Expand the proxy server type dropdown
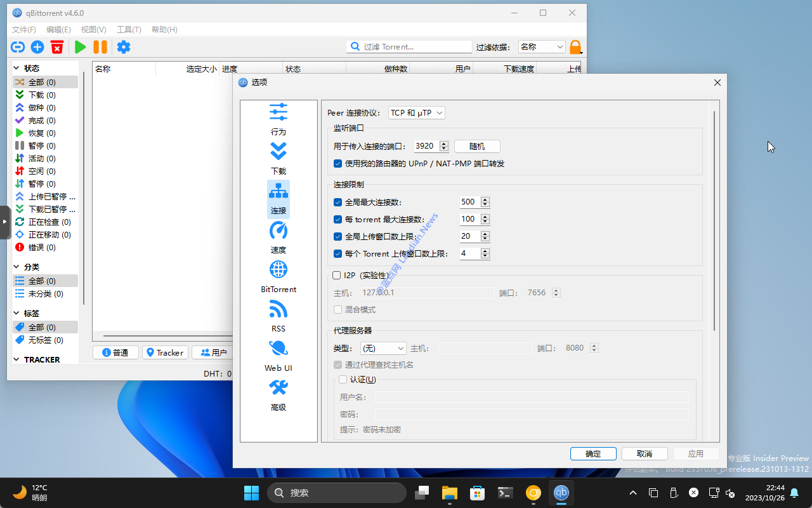This screenshot has width=812, height=508. pyautogui.click(x=383, y=349)
